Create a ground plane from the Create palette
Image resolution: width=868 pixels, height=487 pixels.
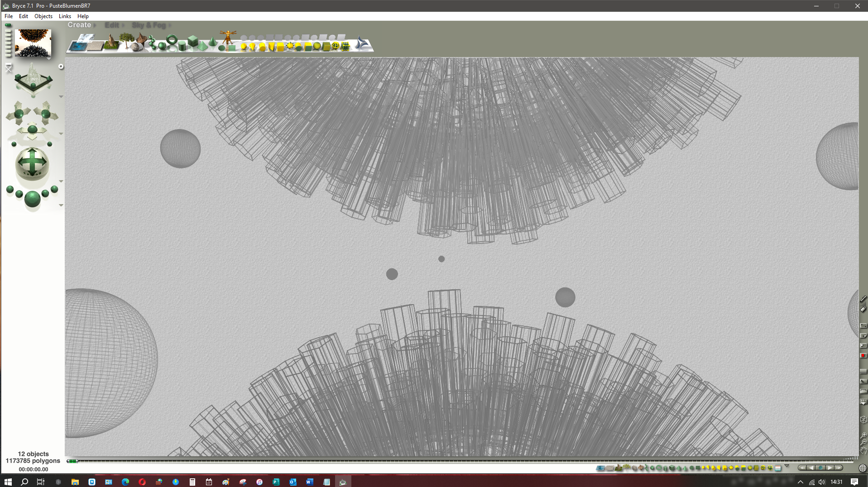click(95, 47)
